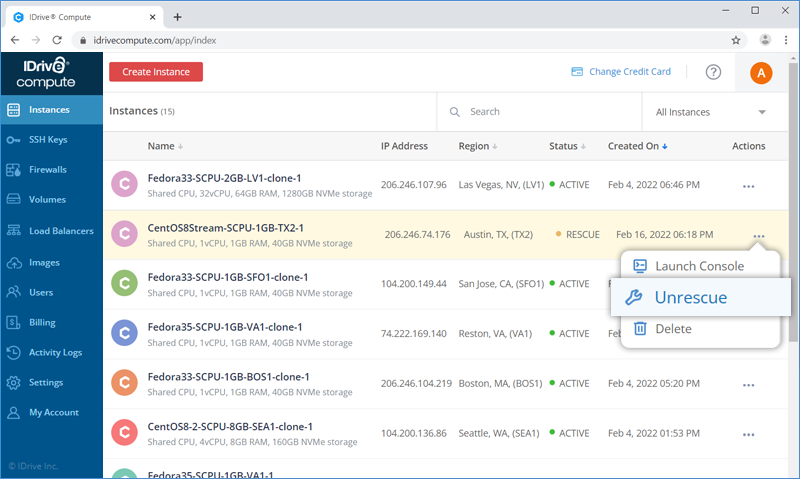Click icon of Fedora33-SCPU-2GB-LV1-clone-1 instance

pos(124,184)
